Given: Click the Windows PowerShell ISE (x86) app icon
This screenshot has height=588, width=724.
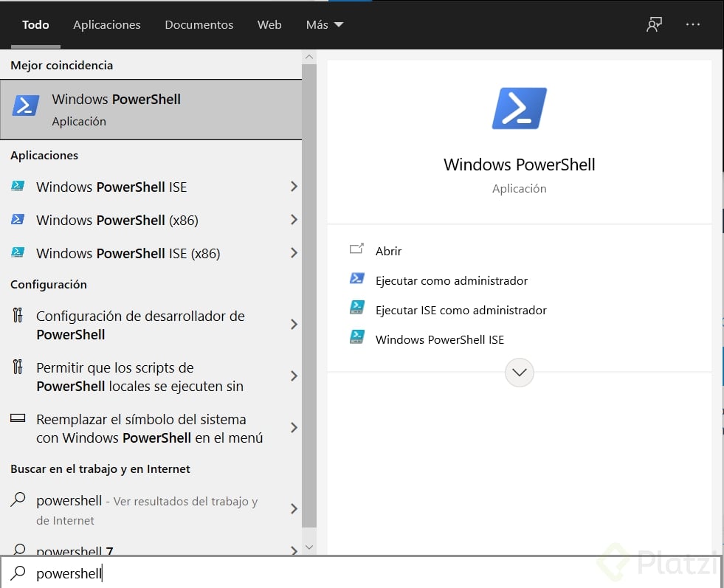Looking at the screenshot, I should [x=18, y=252].
